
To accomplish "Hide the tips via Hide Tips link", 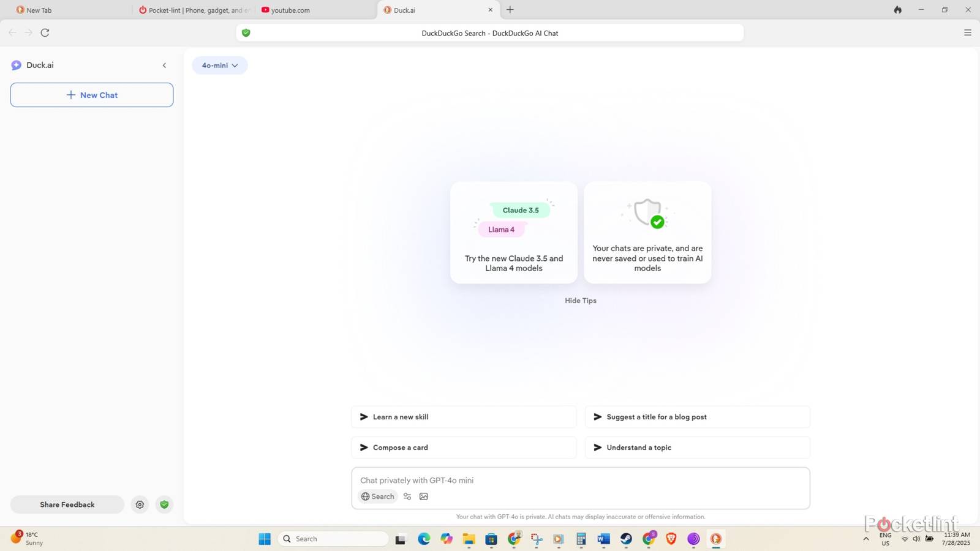I will click(581, 301).
